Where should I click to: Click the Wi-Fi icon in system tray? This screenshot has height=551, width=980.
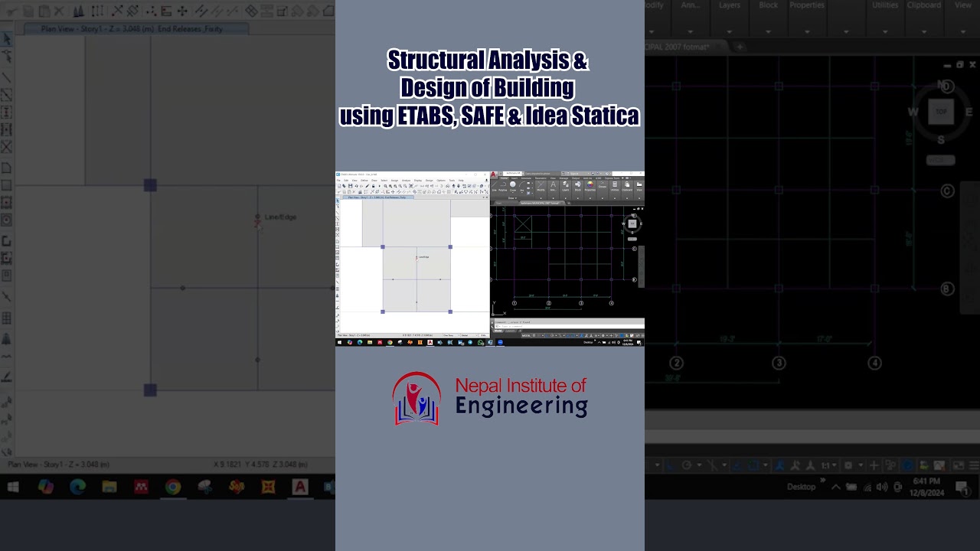tap(867, 487)
